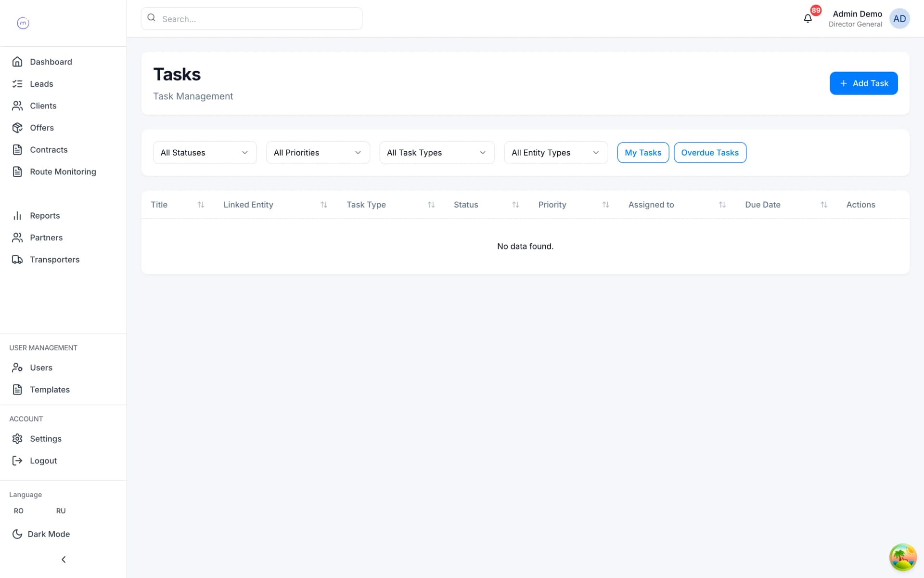Viewport: 924px width, 578px height.
Task: Sort by Status column arrows
Action: [515, 205]
